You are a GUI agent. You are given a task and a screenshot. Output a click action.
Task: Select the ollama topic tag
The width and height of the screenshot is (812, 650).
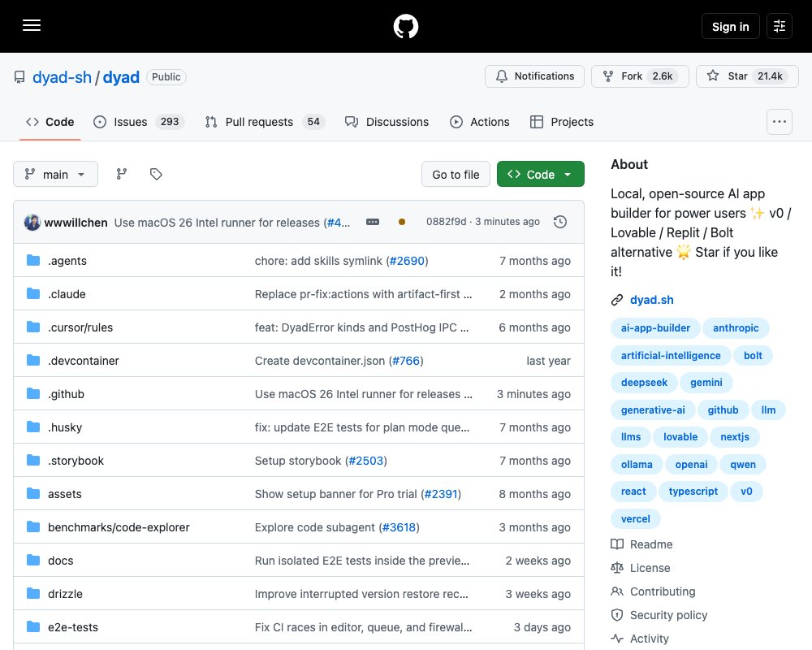637,465
